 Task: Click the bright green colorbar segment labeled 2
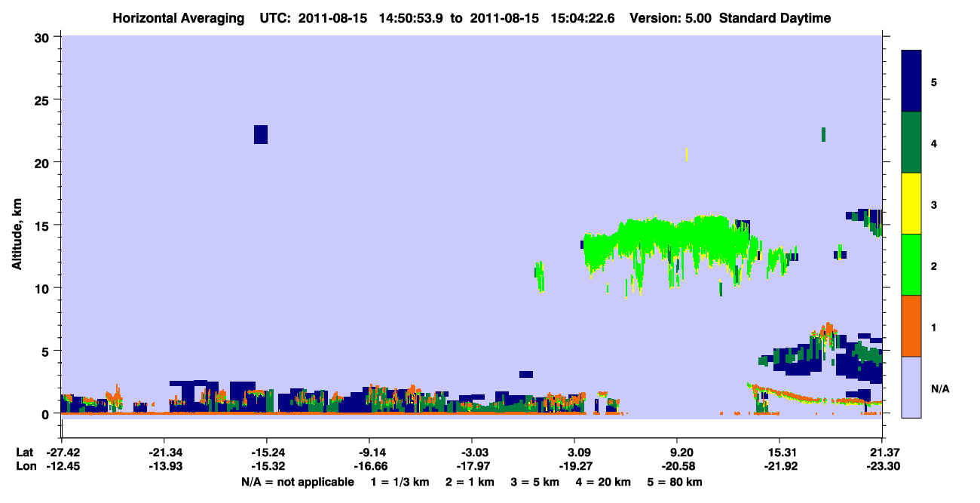click(x=911, y=265)
